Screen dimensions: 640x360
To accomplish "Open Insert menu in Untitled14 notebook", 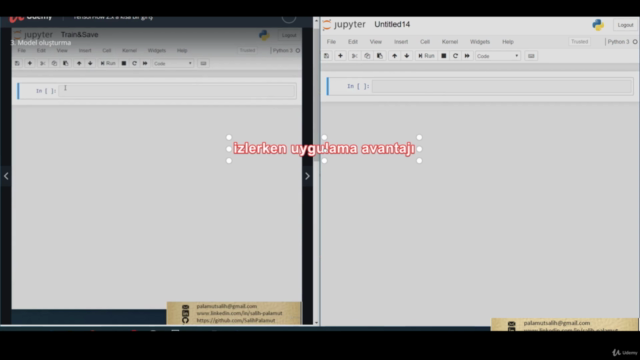I will tap(401, 42).
